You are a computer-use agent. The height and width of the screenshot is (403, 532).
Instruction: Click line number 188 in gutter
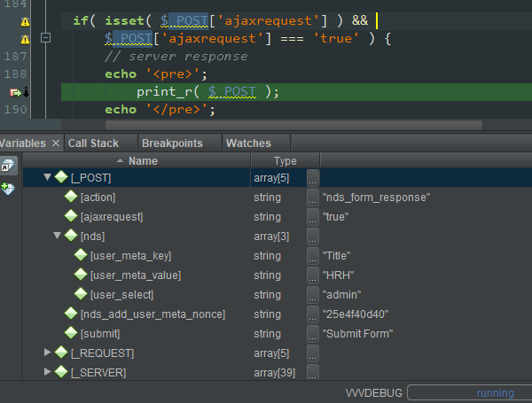[15, 74]
